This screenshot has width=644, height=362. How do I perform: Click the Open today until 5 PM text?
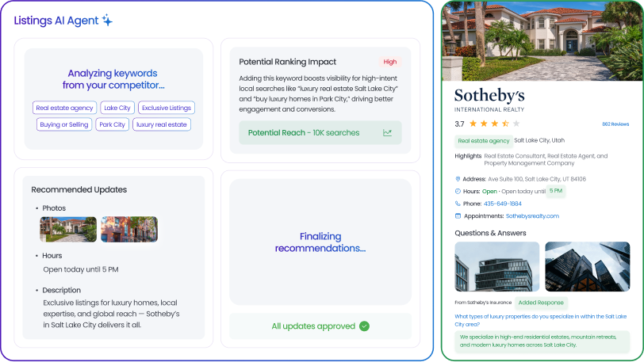point(81,269)
